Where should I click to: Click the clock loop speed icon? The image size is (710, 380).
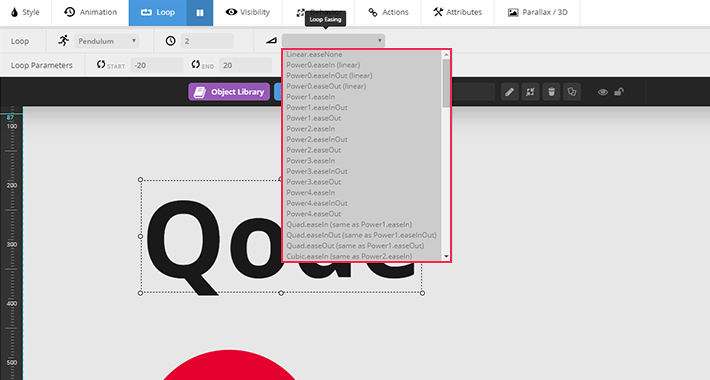(170, 41)
